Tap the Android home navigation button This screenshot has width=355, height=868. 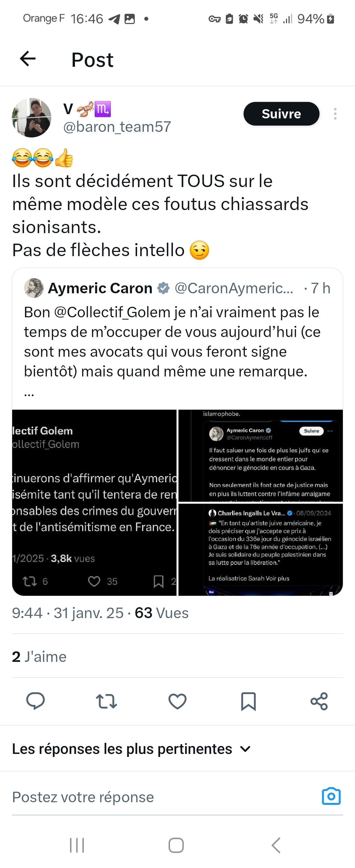(176, 845)
